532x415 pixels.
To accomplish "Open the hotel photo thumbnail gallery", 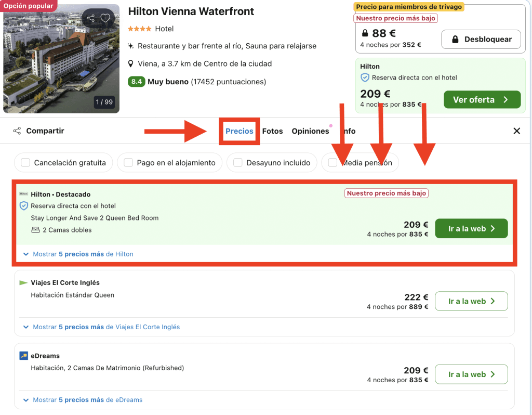I will point(61,58).
